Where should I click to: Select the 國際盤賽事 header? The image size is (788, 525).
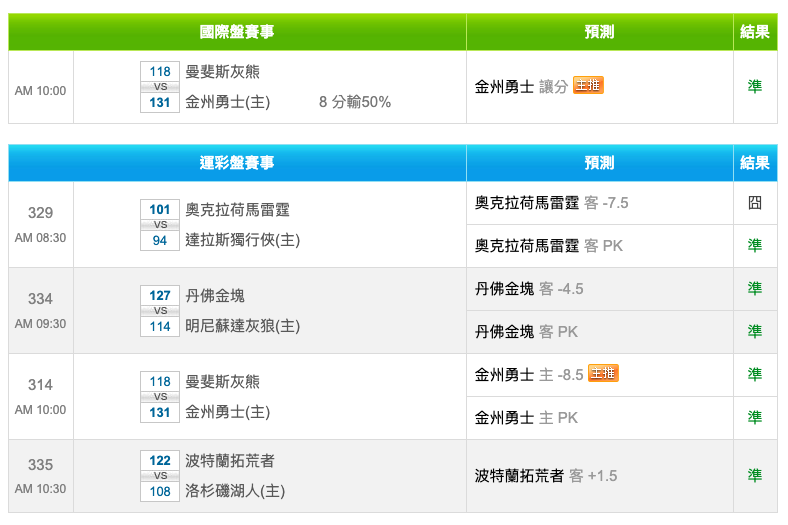[237, 32]
